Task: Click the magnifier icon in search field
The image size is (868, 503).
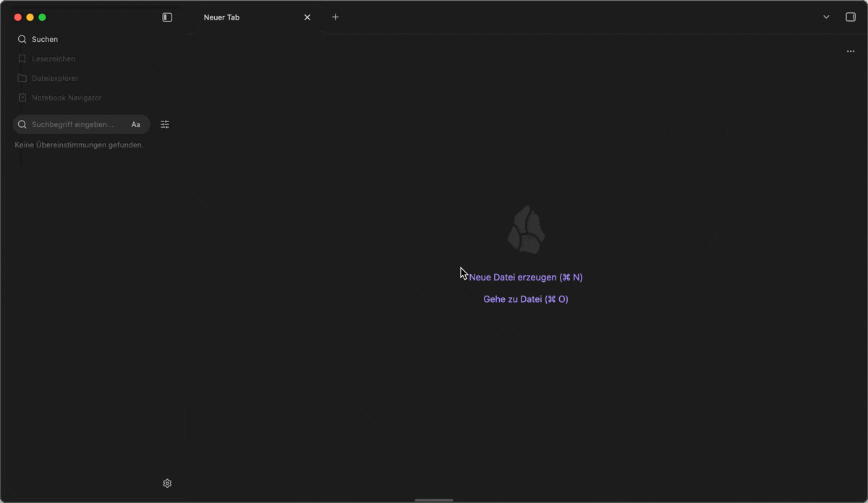Action: 22,124
